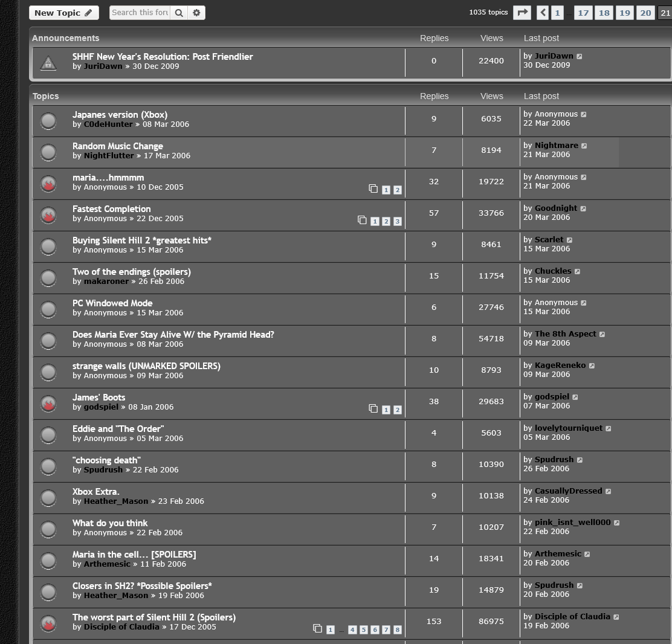View last post icon by KageReneko
This screenshot has width=672, height=644.
click(592, 365)
